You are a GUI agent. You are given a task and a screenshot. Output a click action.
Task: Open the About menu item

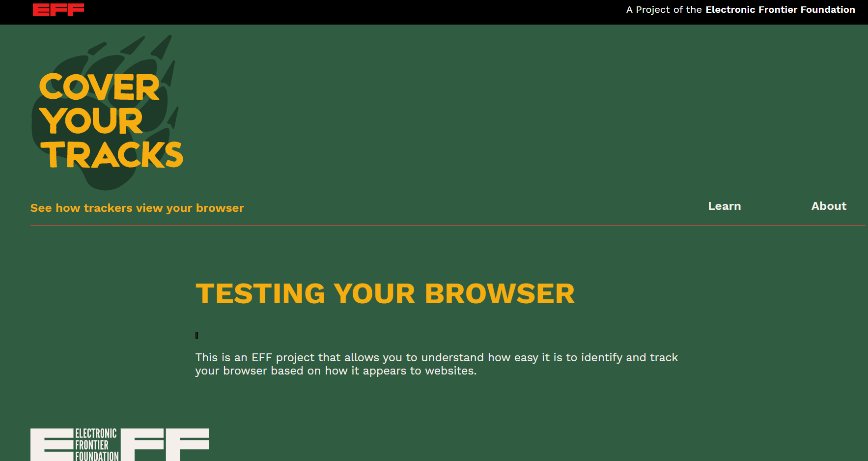829,206
